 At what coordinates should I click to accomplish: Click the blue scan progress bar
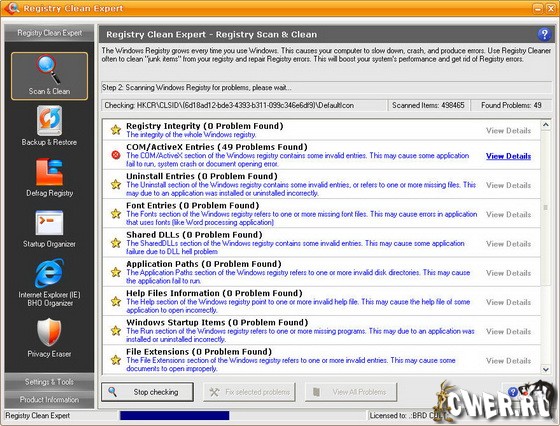(175, 416)
